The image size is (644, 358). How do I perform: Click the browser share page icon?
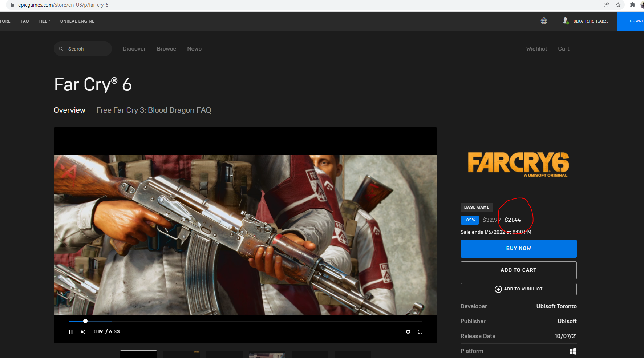point(607,5)
